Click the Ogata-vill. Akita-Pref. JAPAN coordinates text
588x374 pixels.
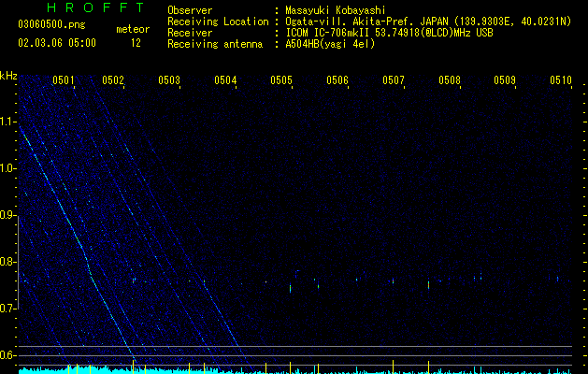point(428,22)
